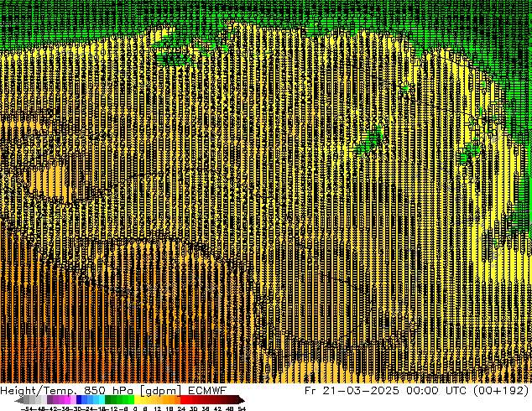Click the "0" legend scale label
The image size is (532, 411).
[135, 409]
